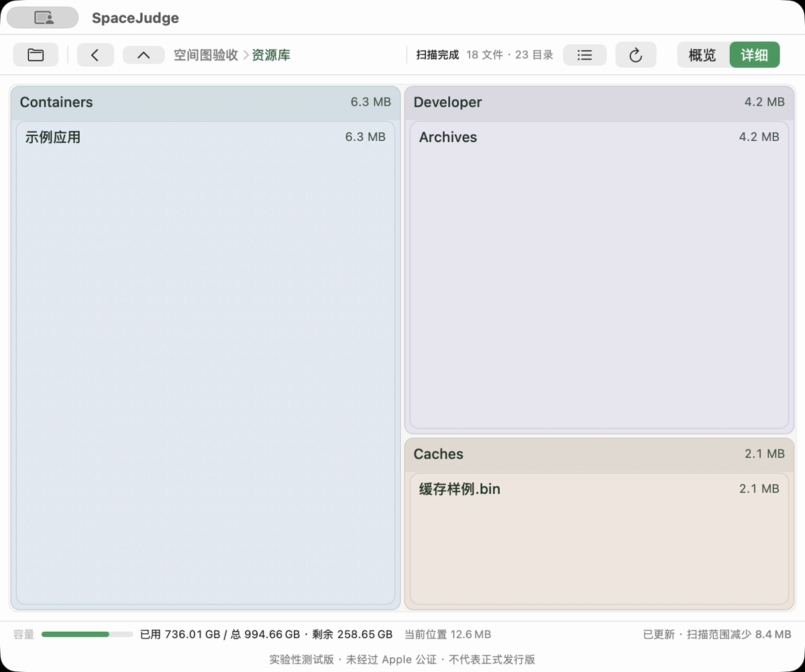Image resolution: width=805 pixels, height=672 pixels.
Task: Click 当前位置 12.6 MB status entry
Action: (x=447, y=634)
